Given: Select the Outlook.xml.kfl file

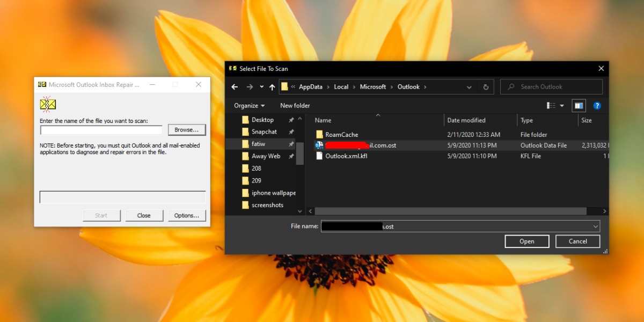Looking at the screenshot, I should coord(346,156).
